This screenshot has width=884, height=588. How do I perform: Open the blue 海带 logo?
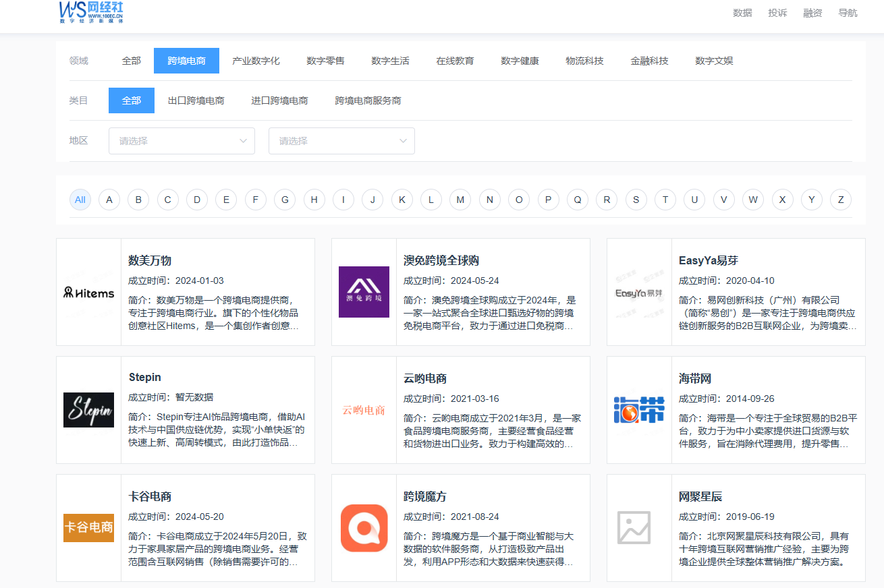[x=639, y=410]
